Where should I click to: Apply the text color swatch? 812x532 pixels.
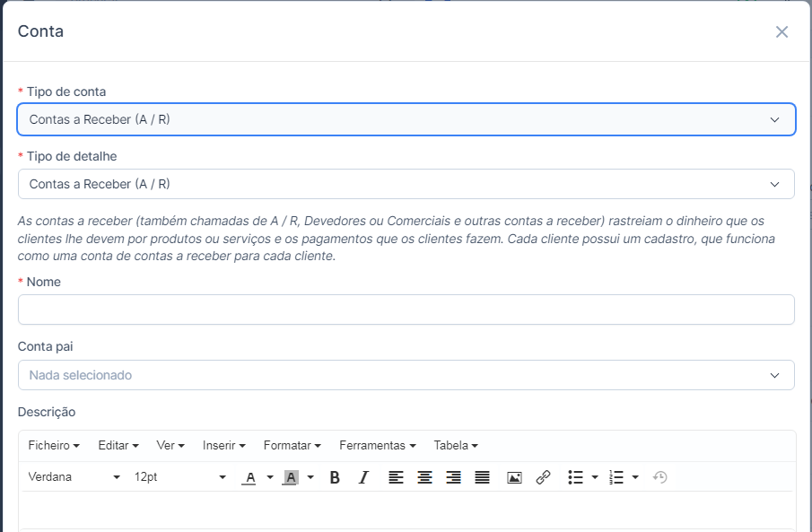249,477
